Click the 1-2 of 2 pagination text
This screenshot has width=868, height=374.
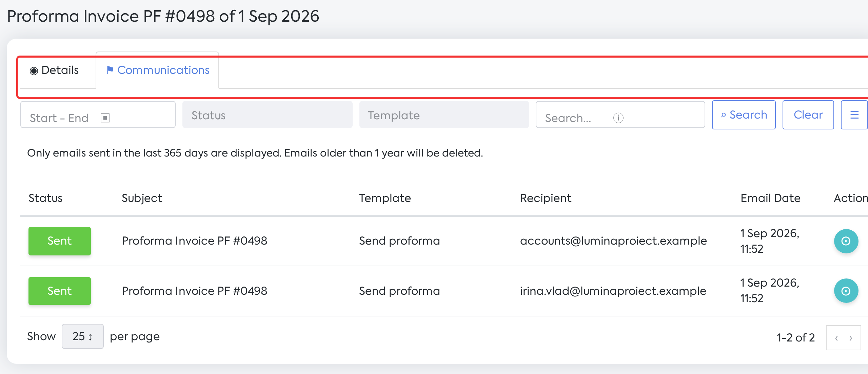click(796, 338)
